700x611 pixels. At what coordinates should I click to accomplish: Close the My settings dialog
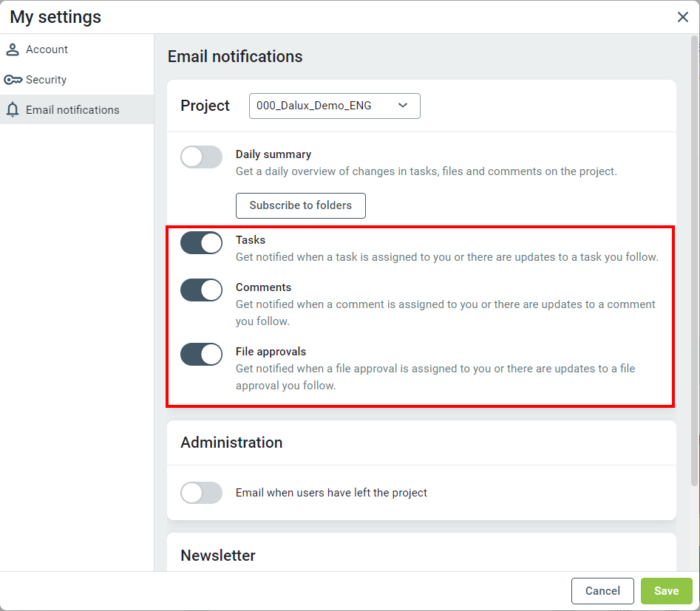[683, 17]
